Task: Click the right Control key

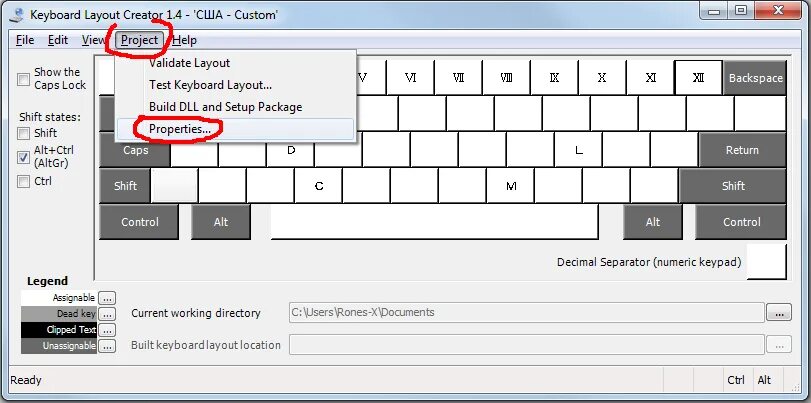Action: (x=741, y=222)
